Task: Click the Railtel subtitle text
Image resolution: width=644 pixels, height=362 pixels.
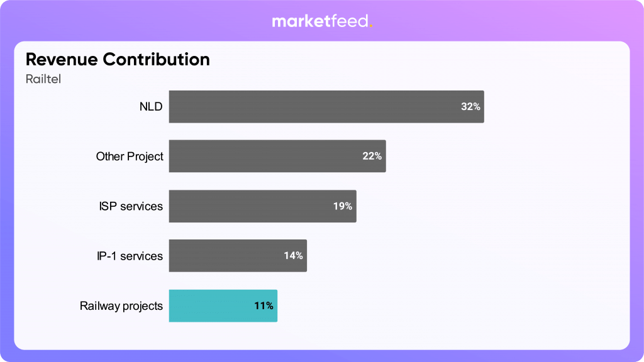Action: coord(42,79)
